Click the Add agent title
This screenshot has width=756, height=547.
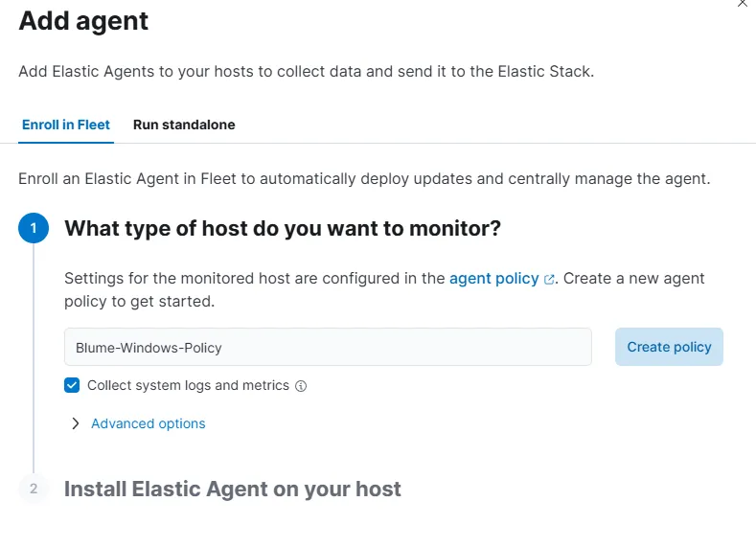pyautogui.click(x=83, y=21)
